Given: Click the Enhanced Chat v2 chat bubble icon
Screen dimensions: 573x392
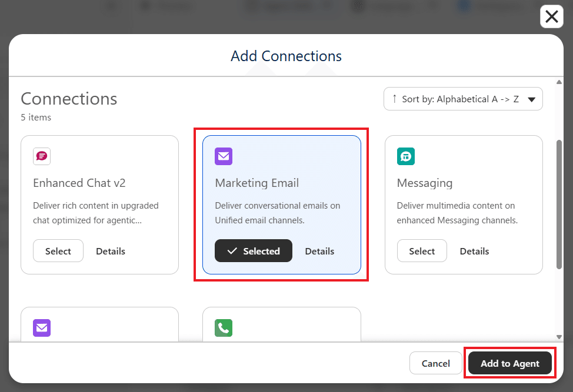Looking at the screenshot, I should 42,156.
